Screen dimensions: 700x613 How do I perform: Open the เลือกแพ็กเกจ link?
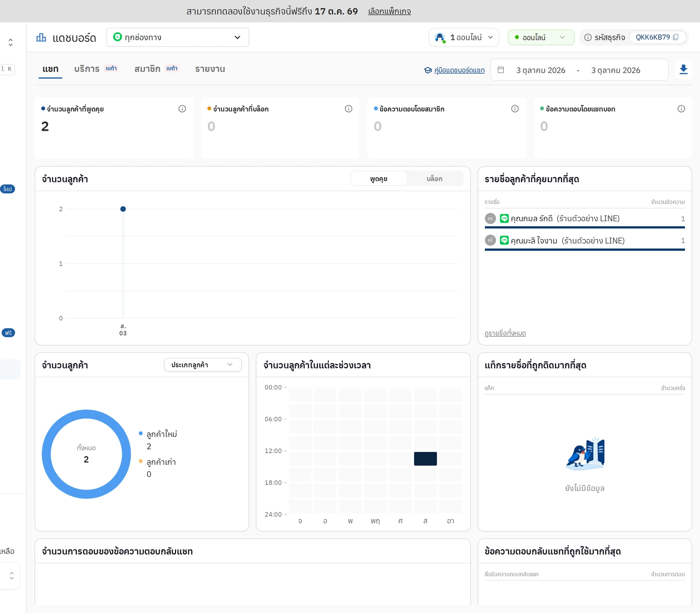(389, 11)
